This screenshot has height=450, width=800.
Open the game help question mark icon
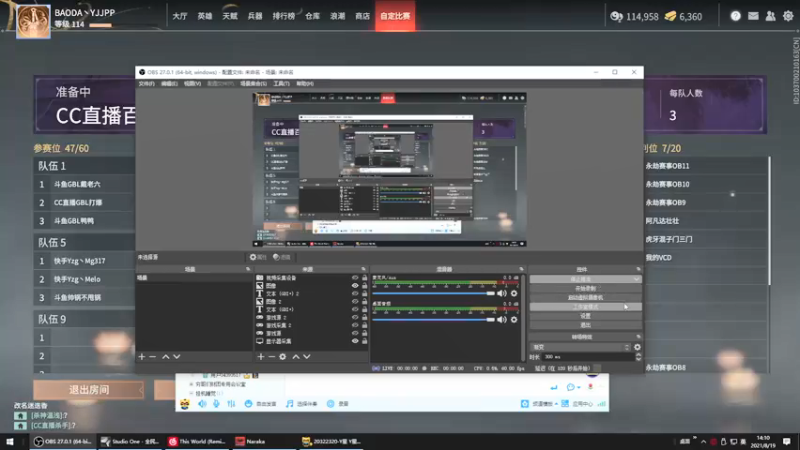(x=735, y=16)
